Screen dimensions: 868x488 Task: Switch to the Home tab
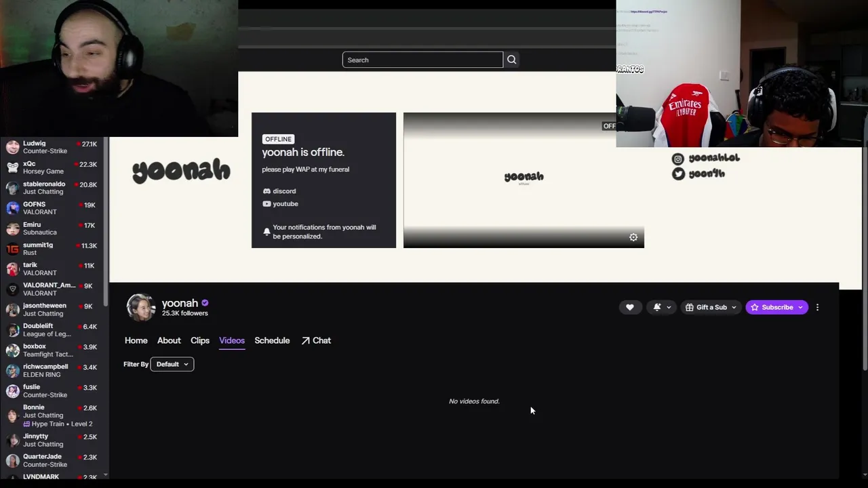tap(136, 340)
